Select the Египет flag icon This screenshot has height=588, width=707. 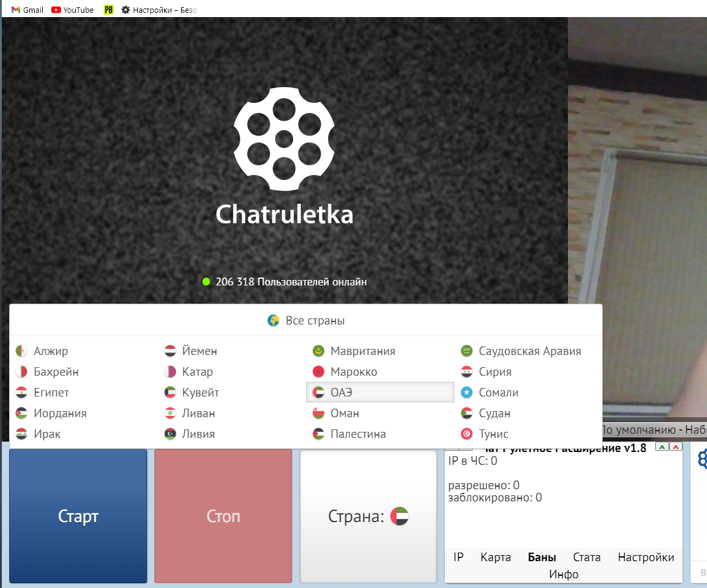[21, 392]
